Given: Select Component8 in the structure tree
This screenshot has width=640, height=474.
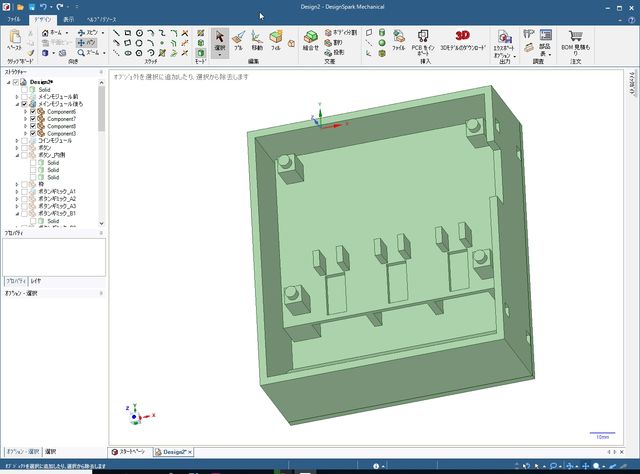Looking at the screenshot, I should click(x=61, y=126).
